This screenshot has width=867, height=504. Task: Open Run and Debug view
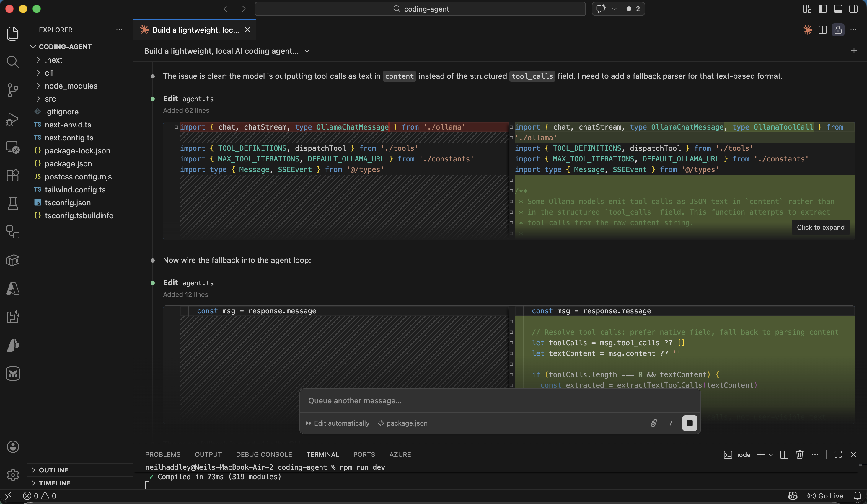[13, 119]
